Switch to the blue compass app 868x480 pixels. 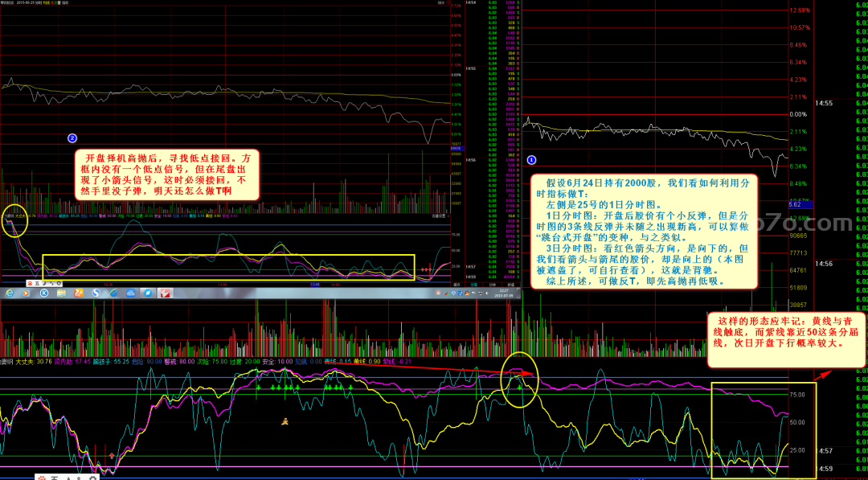point(148,293)
